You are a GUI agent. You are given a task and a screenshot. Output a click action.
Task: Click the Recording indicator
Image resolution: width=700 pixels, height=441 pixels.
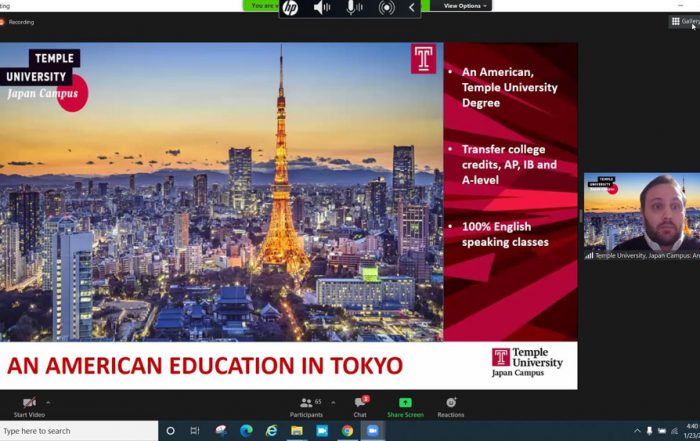tap(17, 22)
